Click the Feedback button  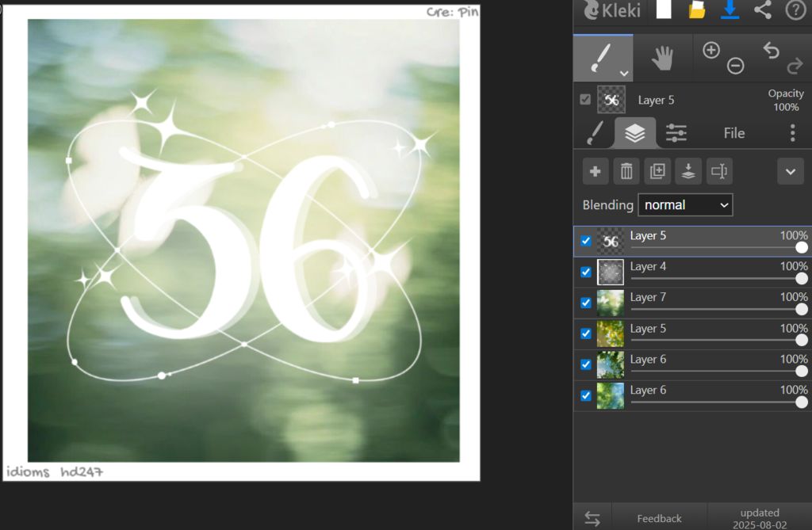point(659,518)
